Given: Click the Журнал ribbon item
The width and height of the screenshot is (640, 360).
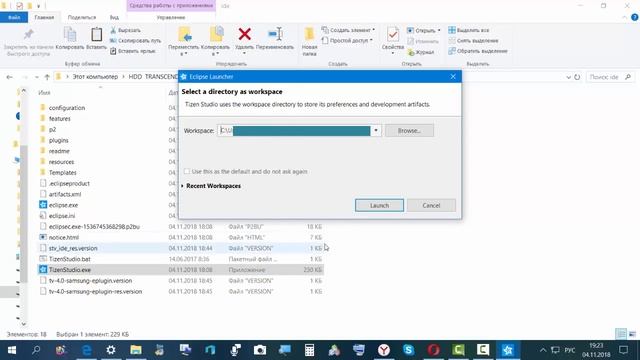Looking at the screenshot, I should coord(421,52).
